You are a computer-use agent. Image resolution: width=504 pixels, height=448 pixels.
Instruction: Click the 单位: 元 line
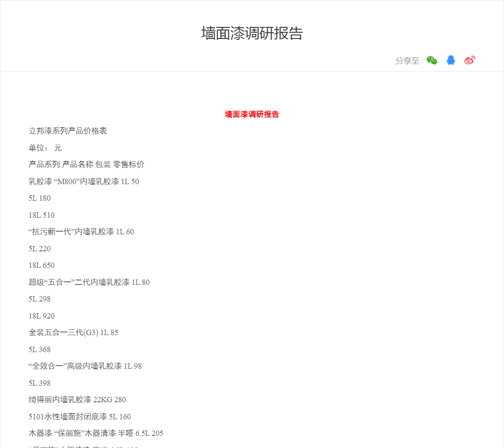pyautogui.click(x=45, y=148)
